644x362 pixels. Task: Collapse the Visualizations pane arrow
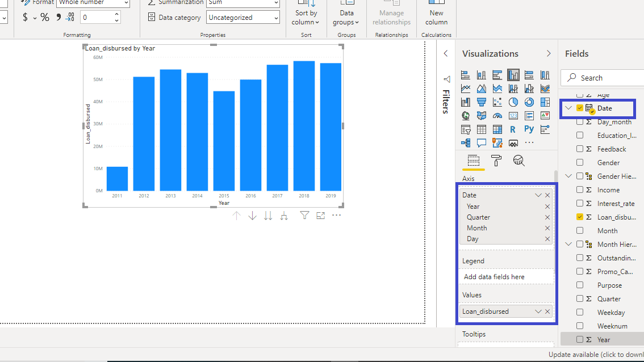click(x=549, y=54)
